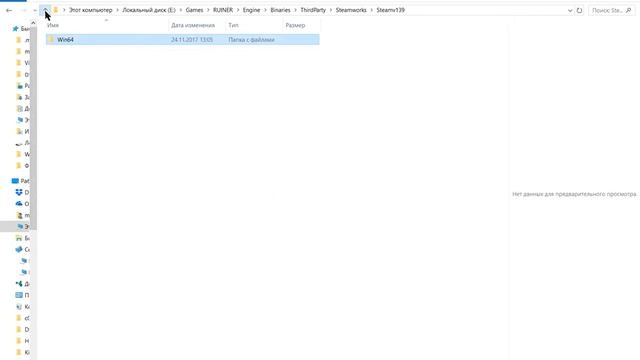This screenshot has width=640, height=360.
Task: Select the Win64 folder name
Action: pyautogui.click(x=65, y=40)
